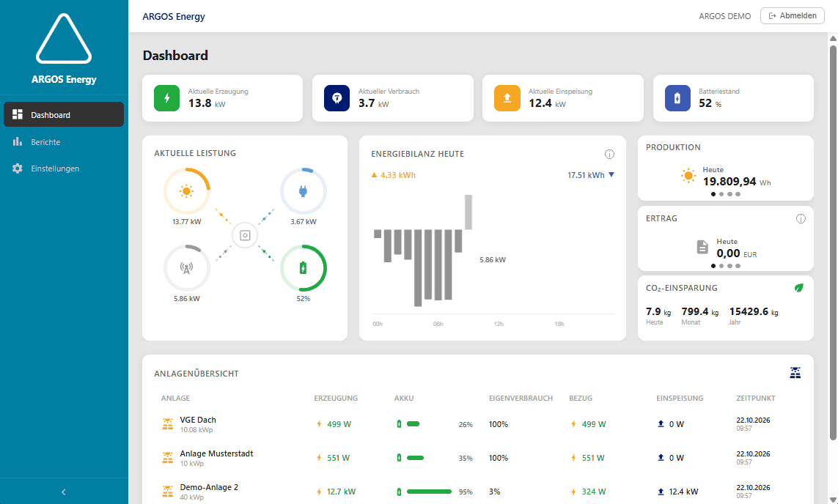The image size is (838, 504).
Task: Click the ARGOS Energy header title
Action: click(174, 16)
